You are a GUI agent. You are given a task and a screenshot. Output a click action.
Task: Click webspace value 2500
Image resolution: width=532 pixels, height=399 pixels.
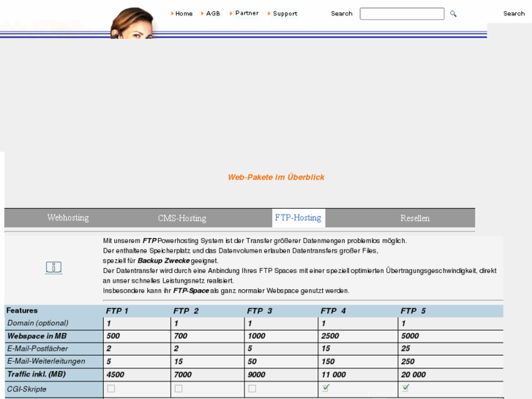coord(330,336)
